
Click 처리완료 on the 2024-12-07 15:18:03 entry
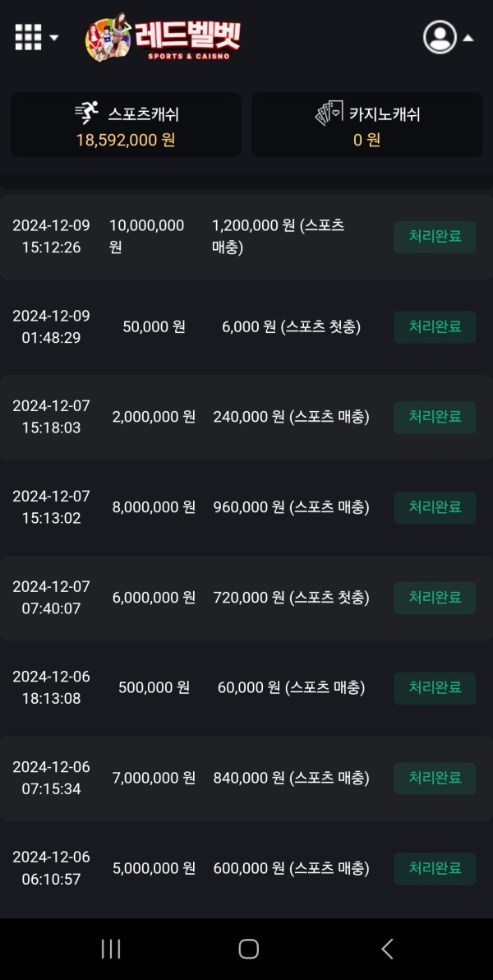click(435, 417)
